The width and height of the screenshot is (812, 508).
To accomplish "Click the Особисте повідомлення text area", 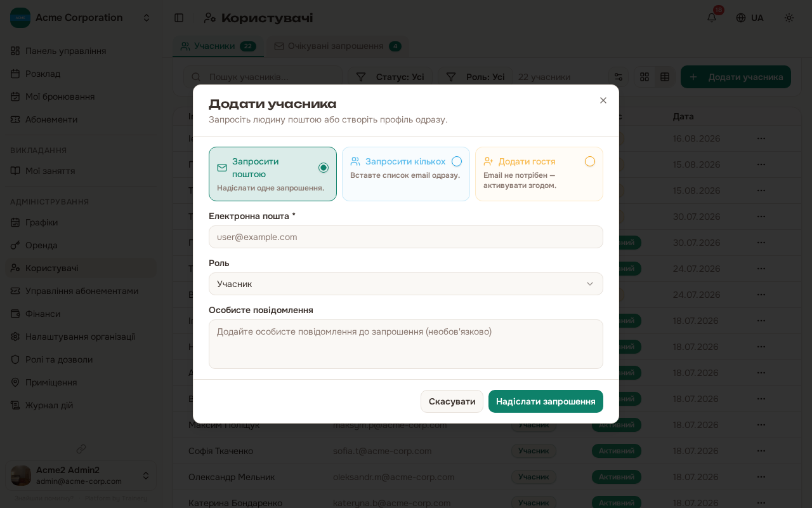I will pos(406,344).
